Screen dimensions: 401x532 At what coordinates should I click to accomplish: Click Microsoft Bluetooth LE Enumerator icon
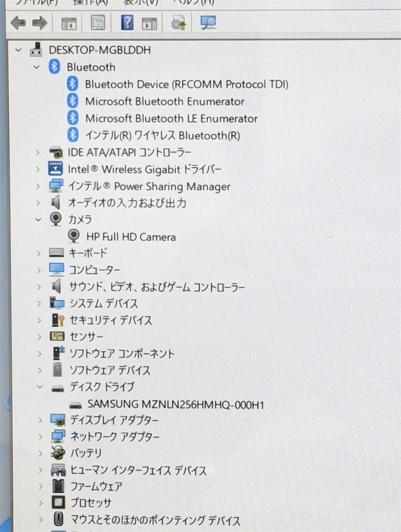73,118
